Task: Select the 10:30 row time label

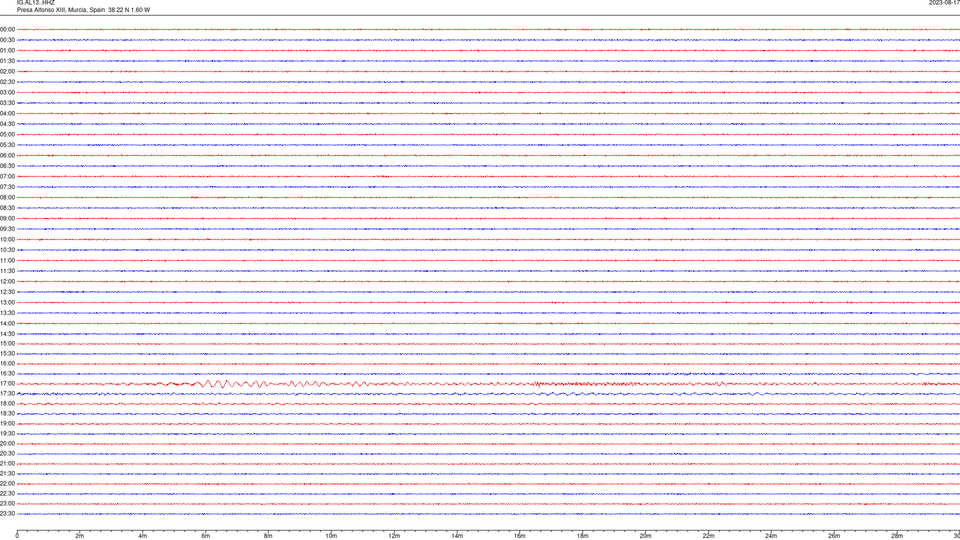Action: [x=7, y=250]
